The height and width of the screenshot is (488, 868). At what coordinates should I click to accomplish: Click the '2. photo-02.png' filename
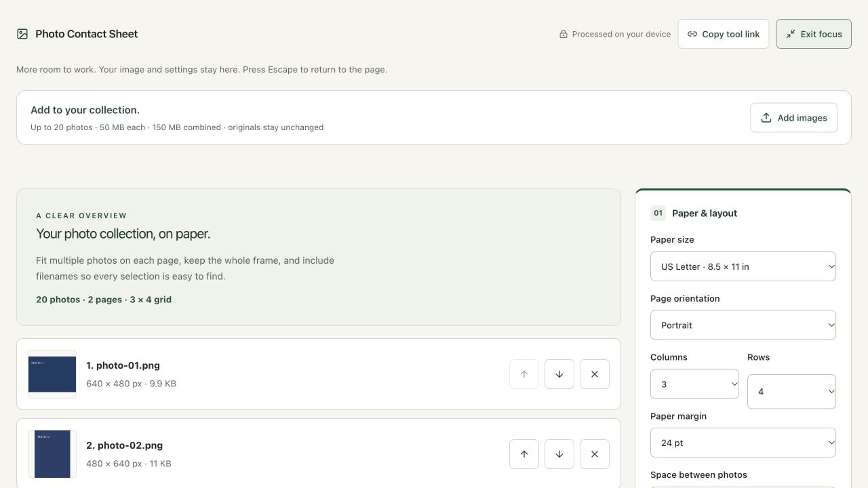(124, 445)
